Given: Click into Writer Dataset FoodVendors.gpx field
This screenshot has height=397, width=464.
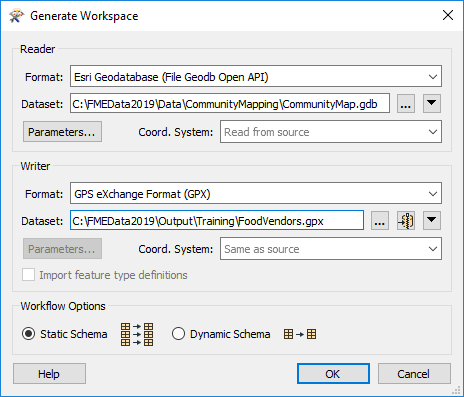Looking at the screenshot, I should point(217,220).
